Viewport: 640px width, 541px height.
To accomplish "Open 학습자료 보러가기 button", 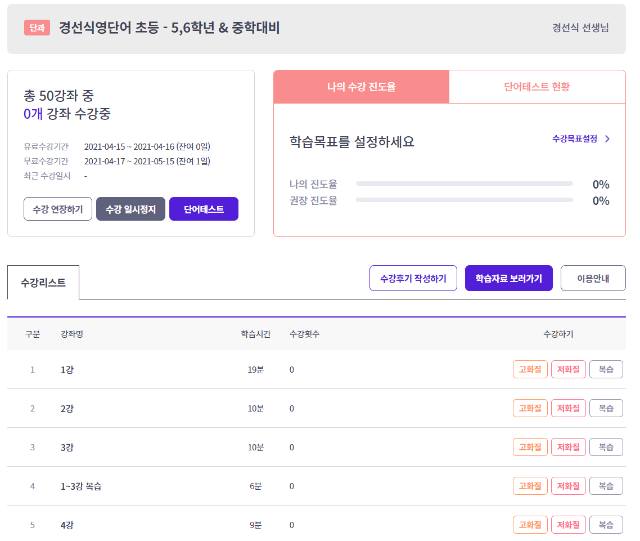I will pyautogui.click(x=508, y=278).
